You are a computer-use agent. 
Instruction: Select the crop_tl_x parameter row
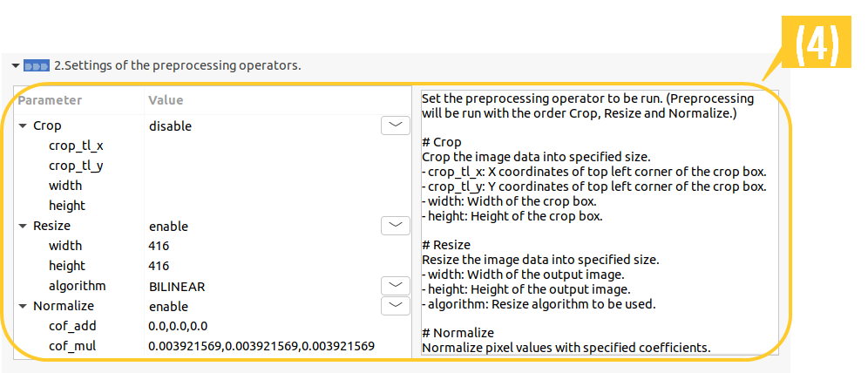pos(76,146)
